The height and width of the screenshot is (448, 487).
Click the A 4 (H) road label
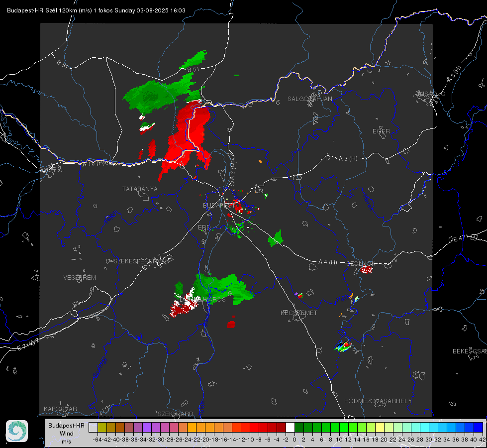pyautogui.click(x=328, y=262)
